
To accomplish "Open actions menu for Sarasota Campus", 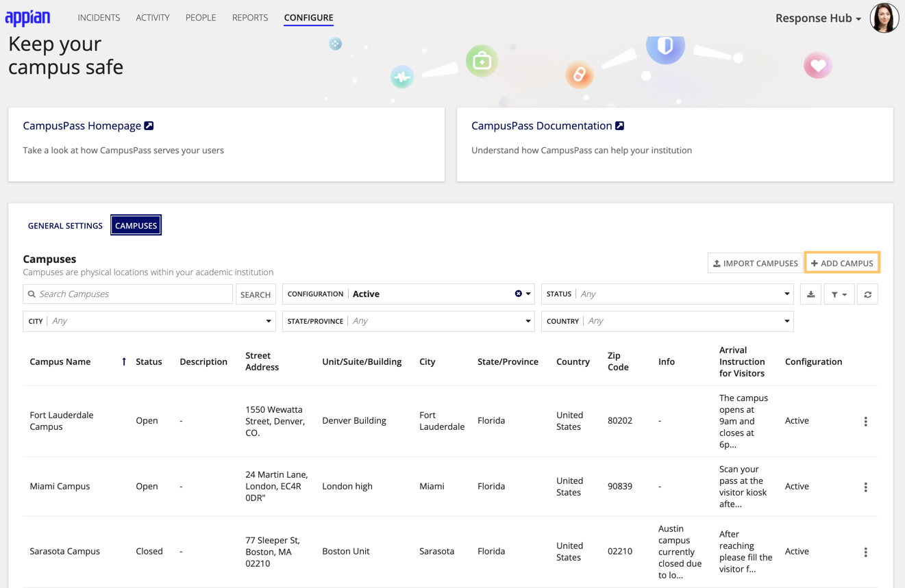I will click(865, 552).
